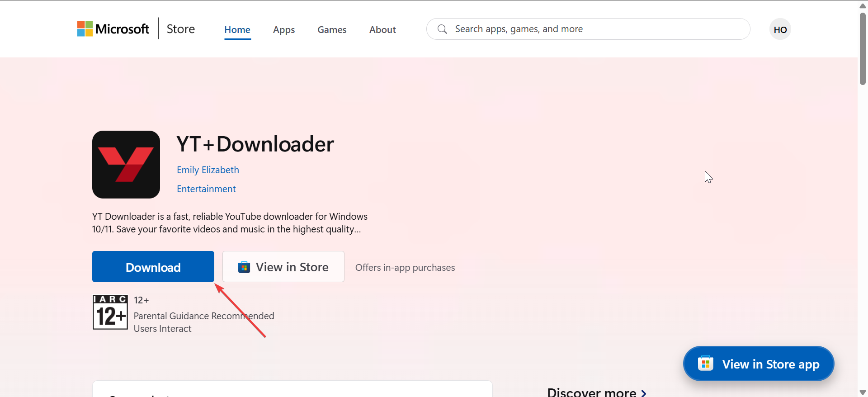Go to the Home tab
Viewport: 868px width, 397px height.
click(x=237, y=30)
